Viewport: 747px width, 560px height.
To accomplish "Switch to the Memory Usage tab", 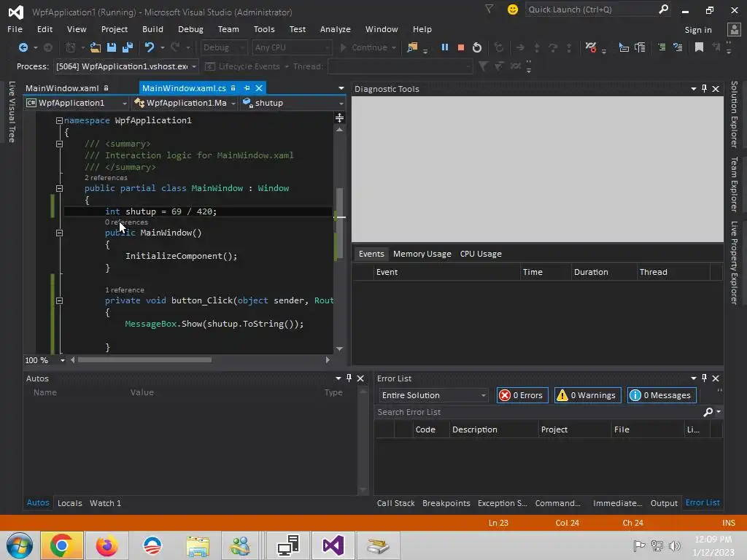I will point(422,254).
